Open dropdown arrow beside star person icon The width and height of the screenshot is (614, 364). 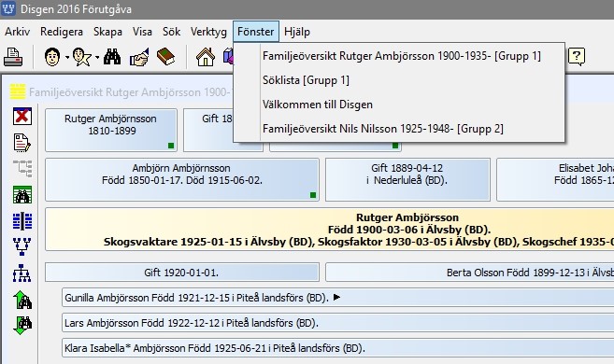point(96,58)
